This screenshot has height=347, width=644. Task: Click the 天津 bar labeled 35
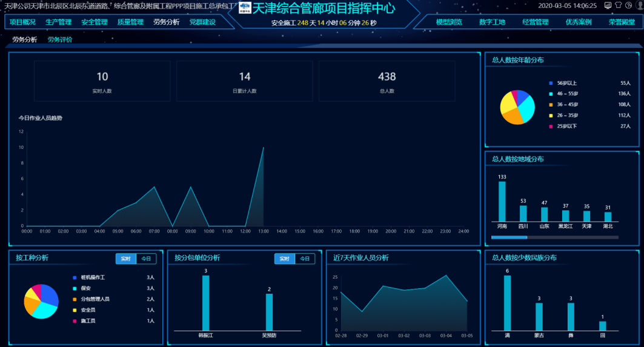coord(586,216)
